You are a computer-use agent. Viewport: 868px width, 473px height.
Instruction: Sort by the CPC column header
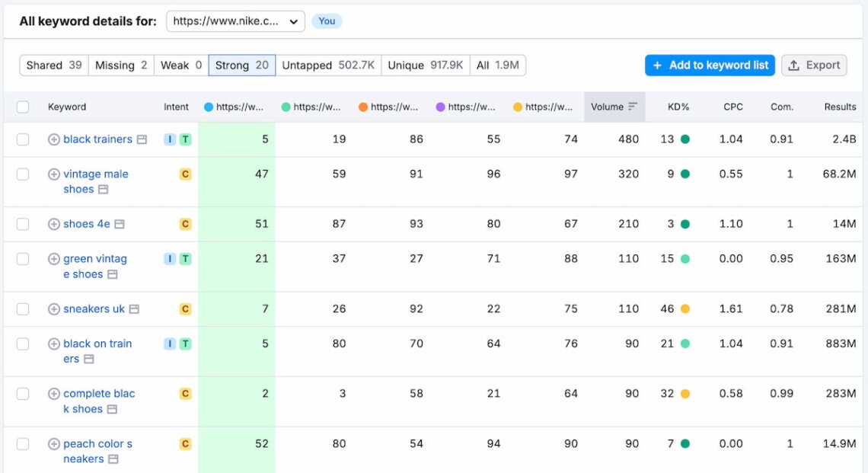click(733, 107)
